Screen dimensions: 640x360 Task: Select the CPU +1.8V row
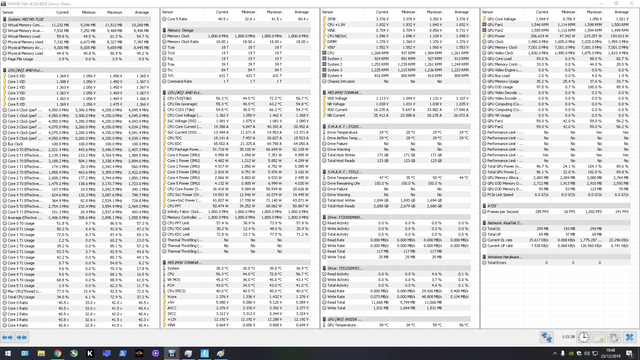(x=396, y=24)
